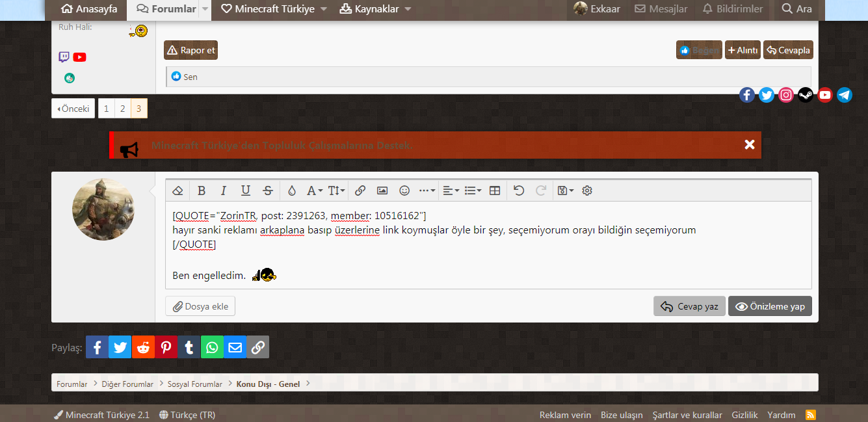Share thread on Facebook
The height and width of the screenshot is (422, 868).
[97, 347]
